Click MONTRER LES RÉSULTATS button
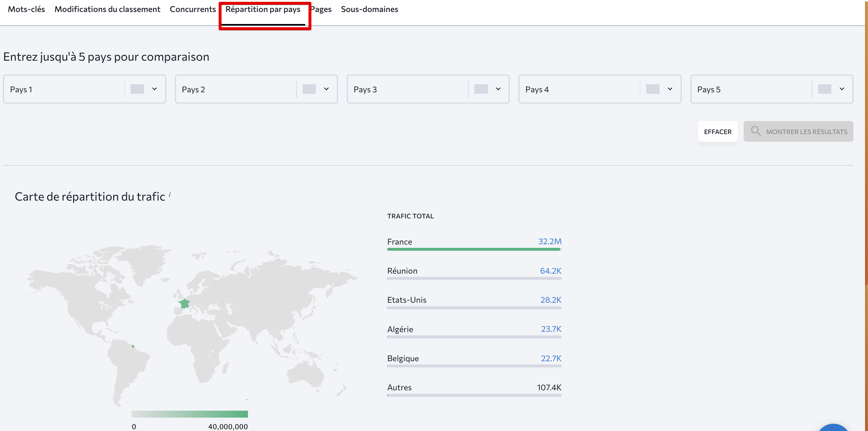This screenshot has width=868, height=431. [798, 132]
